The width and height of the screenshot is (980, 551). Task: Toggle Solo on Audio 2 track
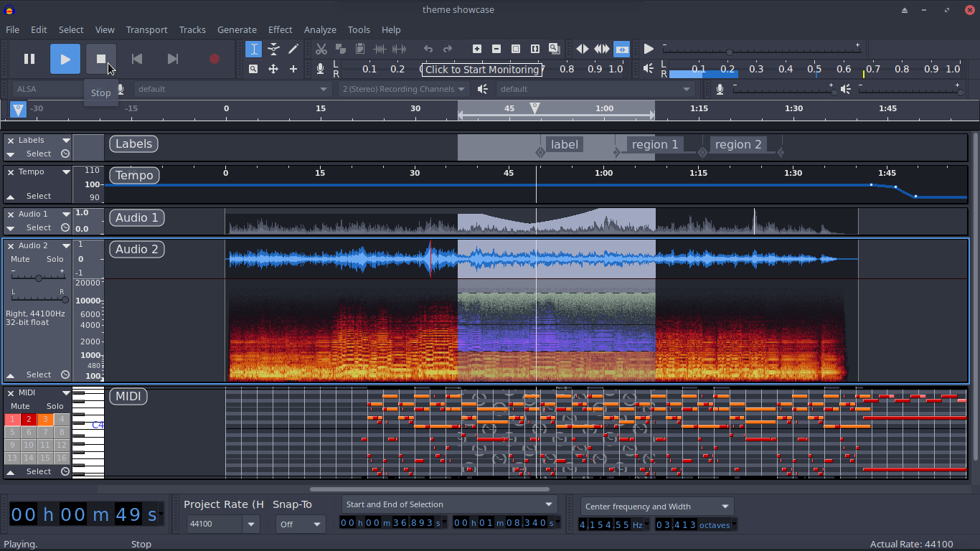55,259
